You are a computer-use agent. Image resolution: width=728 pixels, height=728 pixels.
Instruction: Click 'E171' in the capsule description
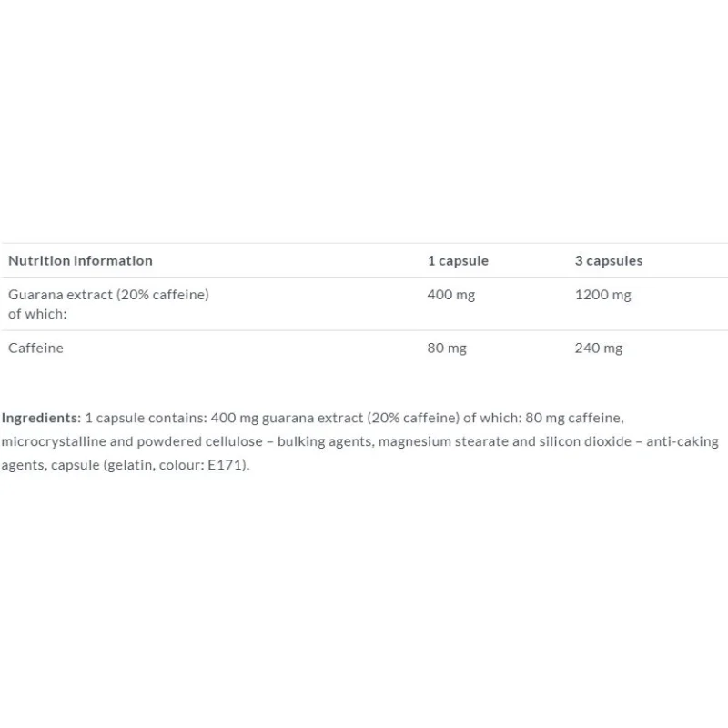(225, 465)
